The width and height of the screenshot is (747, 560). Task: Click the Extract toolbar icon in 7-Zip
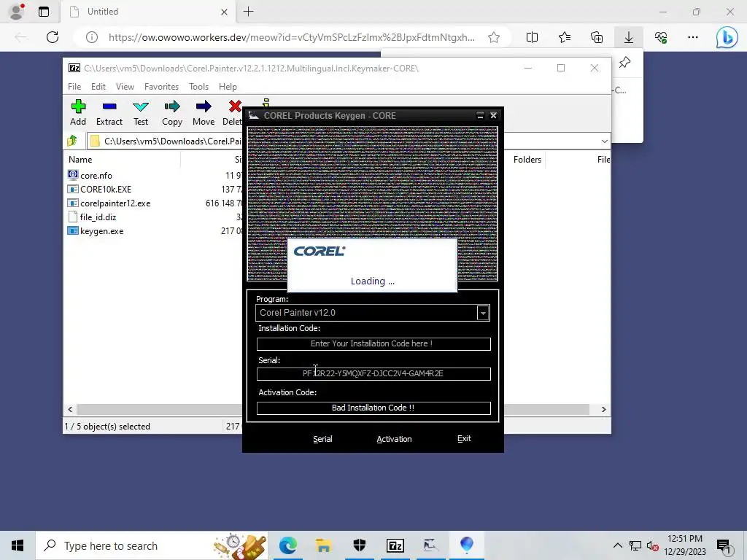tap(109, 113)
